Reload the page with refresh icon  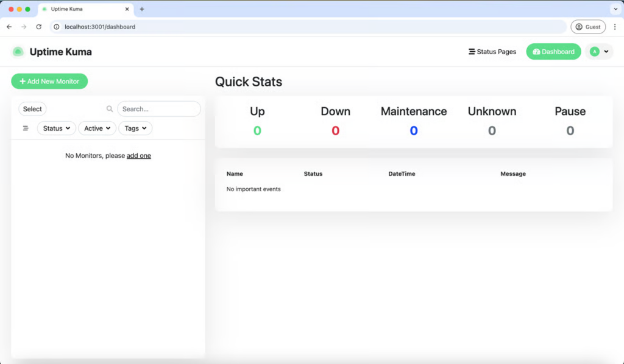38,27
